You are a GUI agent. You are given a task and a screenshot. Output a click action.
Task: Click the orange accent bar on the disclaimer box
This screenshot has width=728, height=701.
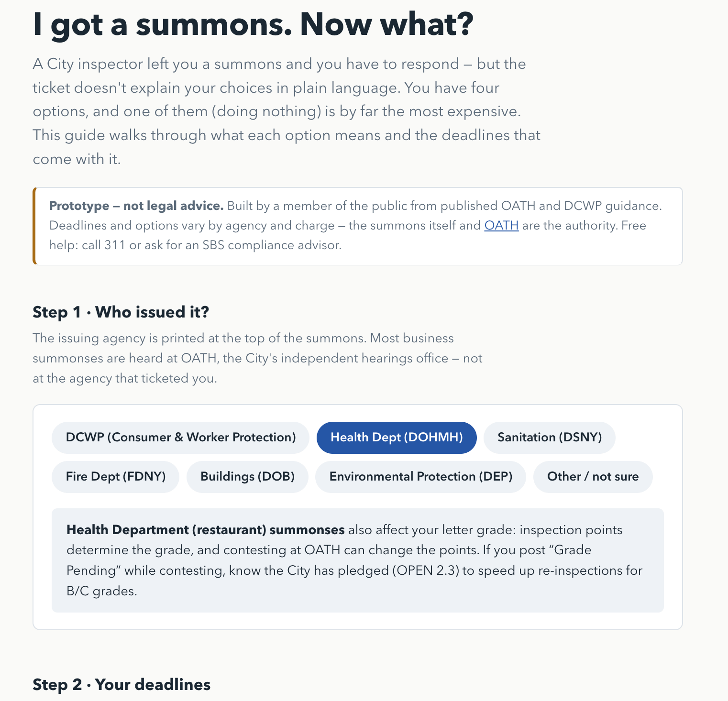34,226
